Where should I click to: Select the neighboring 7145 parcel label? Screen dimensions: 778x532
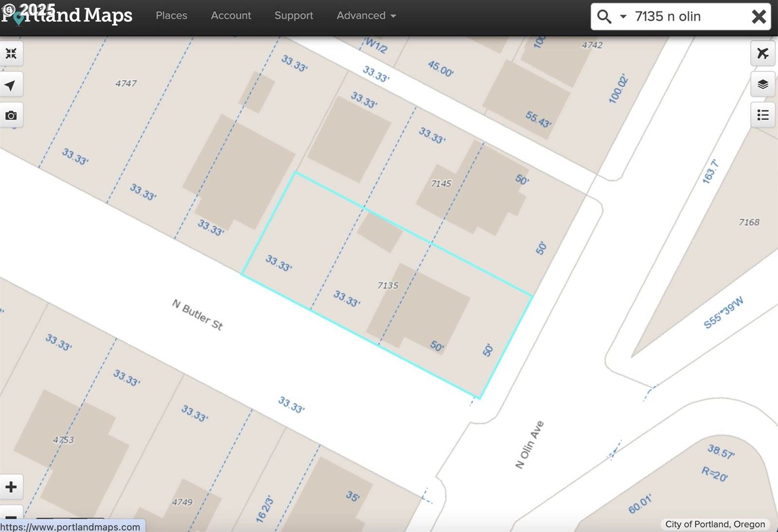(441, 184)
